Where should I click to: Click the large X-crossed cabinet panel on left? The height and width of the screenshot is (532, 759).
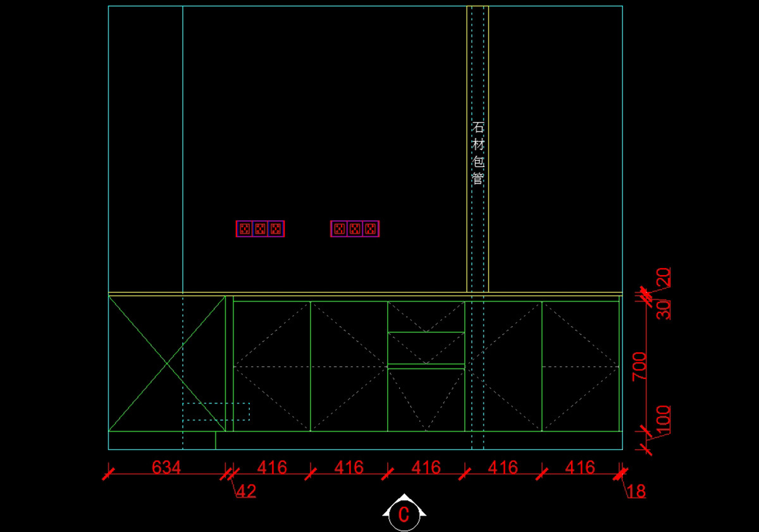click(167, 364)
